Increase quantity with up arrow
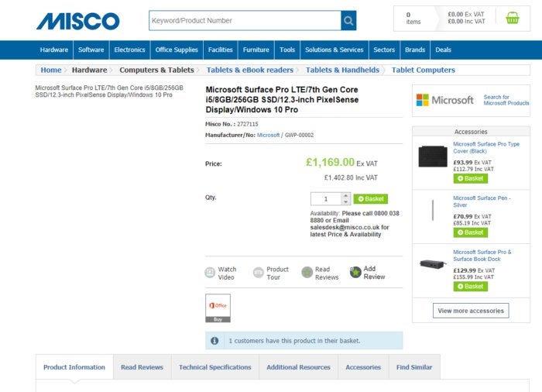Viewport: 542px width, 392px height. (x=345, y=195)
